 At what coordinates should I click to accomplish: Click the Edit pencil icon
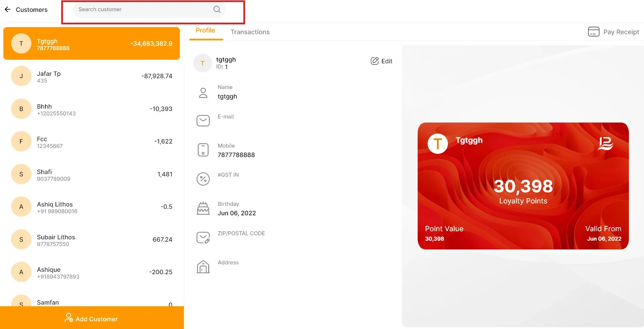(374, 61)
